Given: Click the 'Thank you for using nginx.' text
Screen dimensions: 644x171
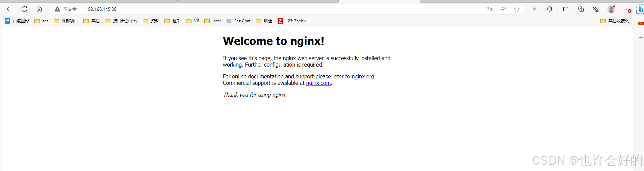Looking at the screenshot, I should click(x=255, y=95).
